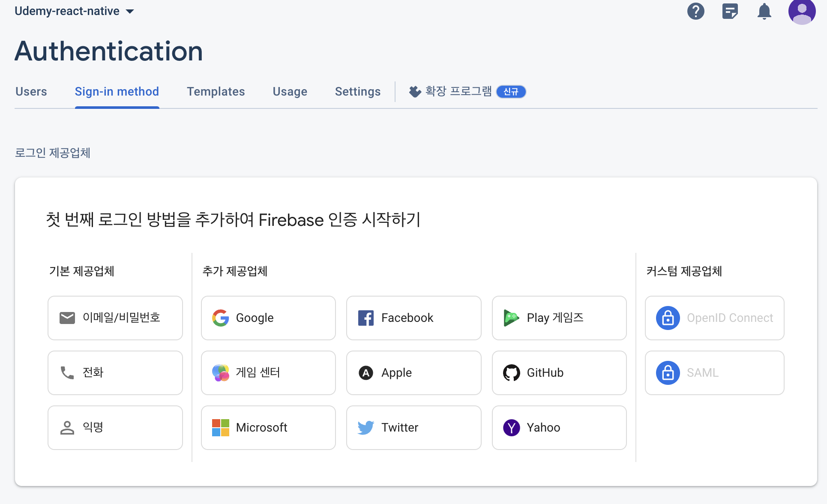This screenshot has width=827, height=504.
Task: Click the 기본 제공업체 heading
Action: [82, 271]
